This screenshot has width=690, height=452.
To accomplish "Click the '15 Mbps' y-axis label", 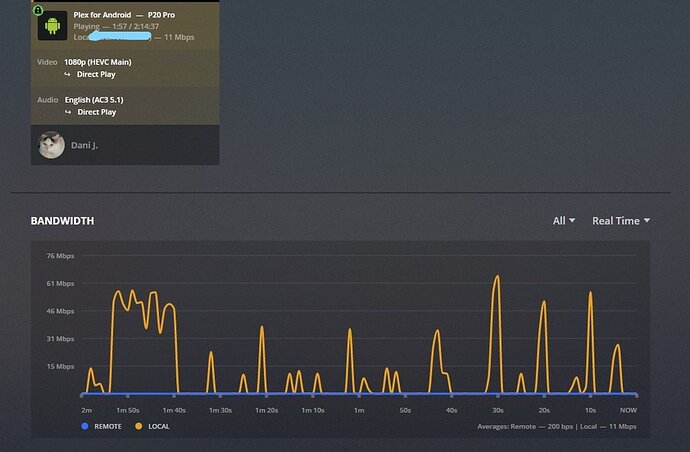I will click(60, 367).
